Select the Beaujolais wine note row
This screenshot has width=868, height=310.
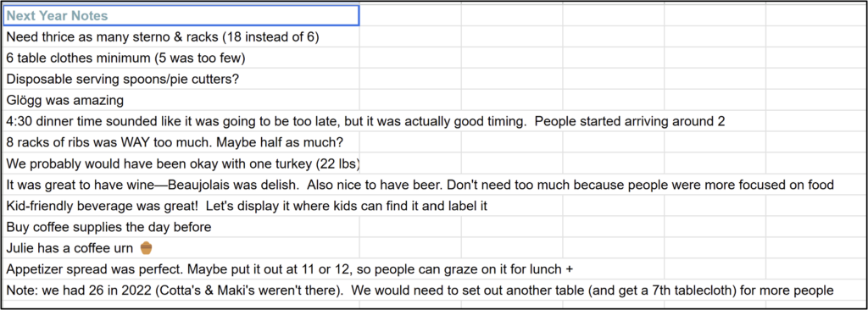coord(420,185)
